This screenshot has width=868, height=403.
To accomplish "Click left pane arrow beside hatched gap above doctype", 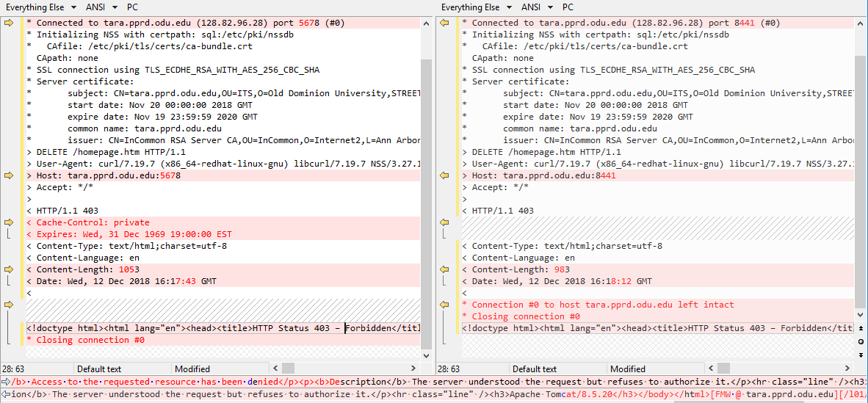I will click(8, 305).
